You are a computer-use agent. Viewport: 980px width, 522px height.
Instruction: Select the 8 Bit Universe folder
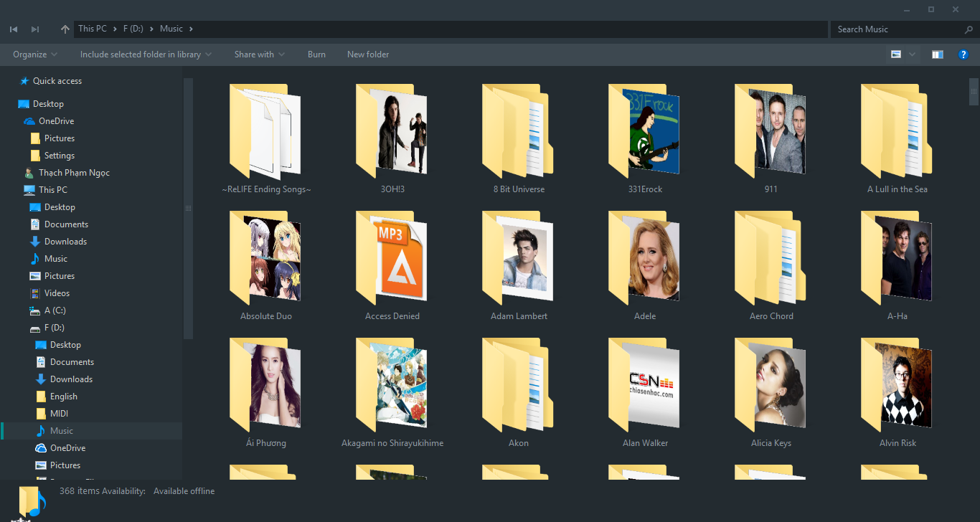[519, 139]
